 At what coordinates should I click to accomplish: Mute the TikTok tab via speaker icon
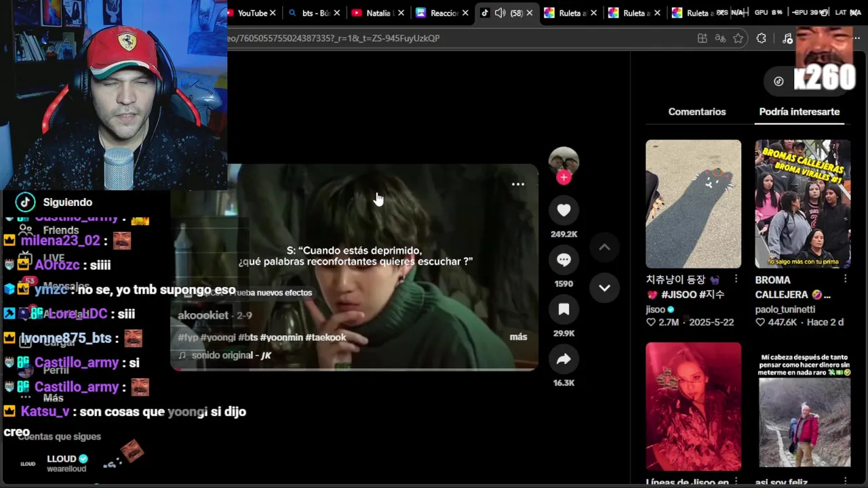(x=500, y=13)
